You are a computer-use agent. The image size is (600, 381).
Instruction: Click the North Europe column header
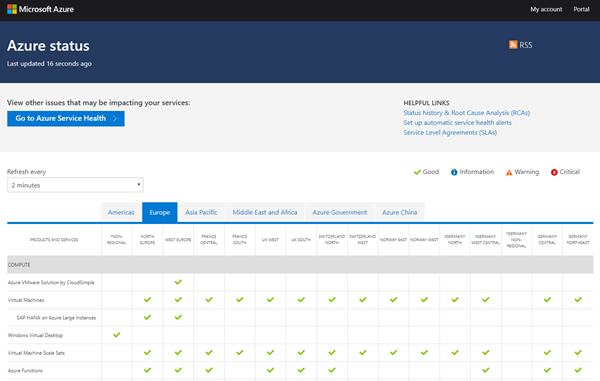pyautogui.click(x=147, y=239)
